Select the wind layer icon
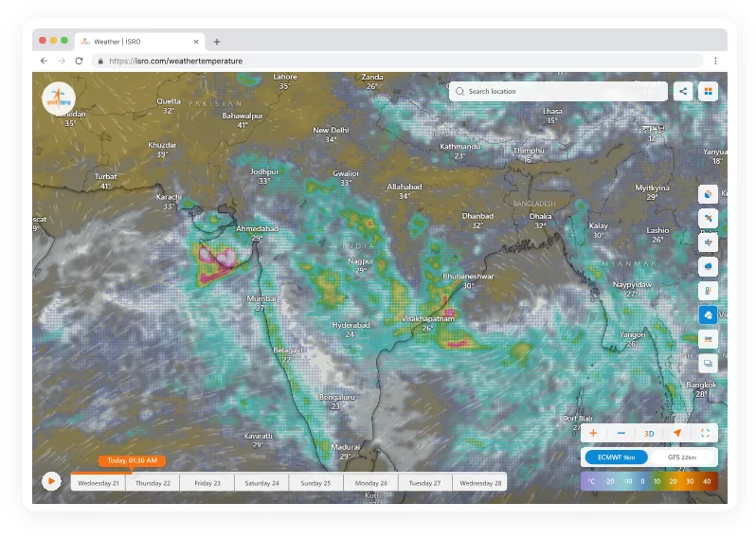 [x=708, y=242]
